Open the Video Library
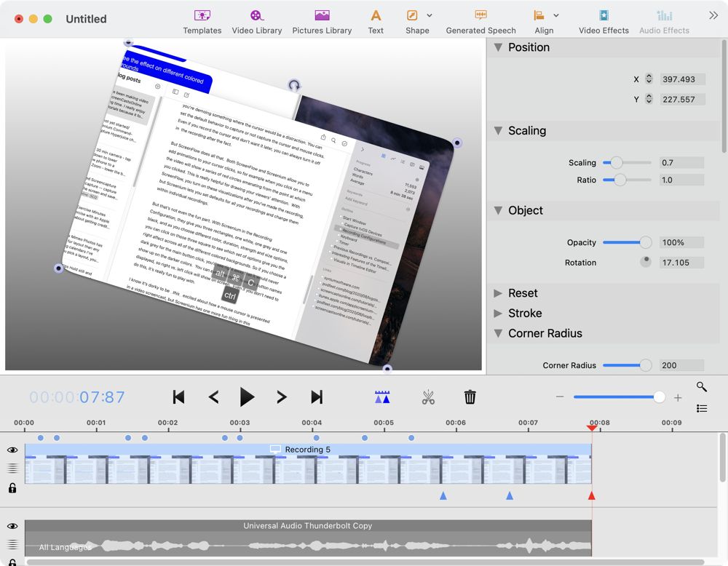 256,21
